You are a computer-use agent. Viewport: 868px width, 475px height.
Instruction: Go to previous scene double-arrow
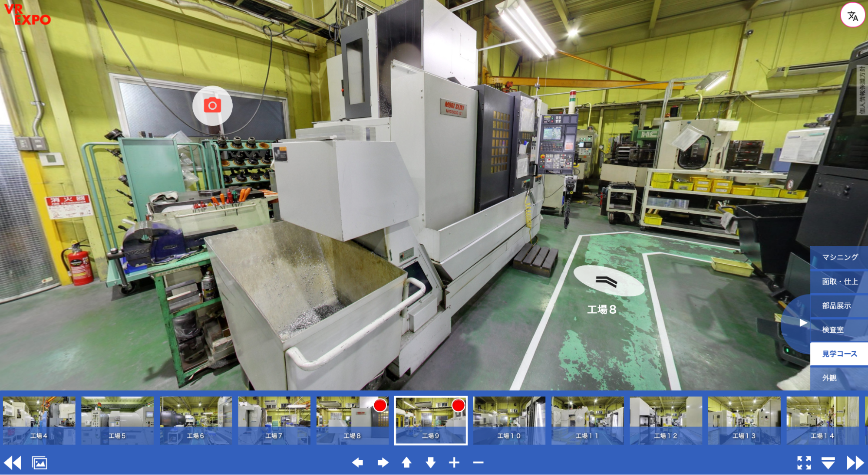point(13,463)
